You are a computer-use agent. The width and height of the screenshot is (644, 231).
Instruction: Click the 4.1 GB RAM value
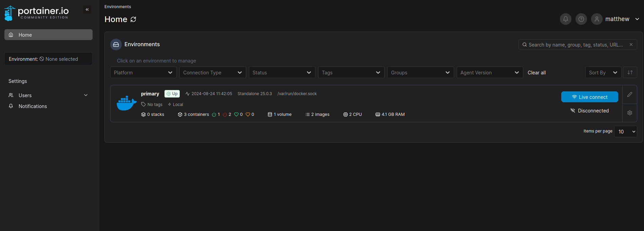pos(393,114)
